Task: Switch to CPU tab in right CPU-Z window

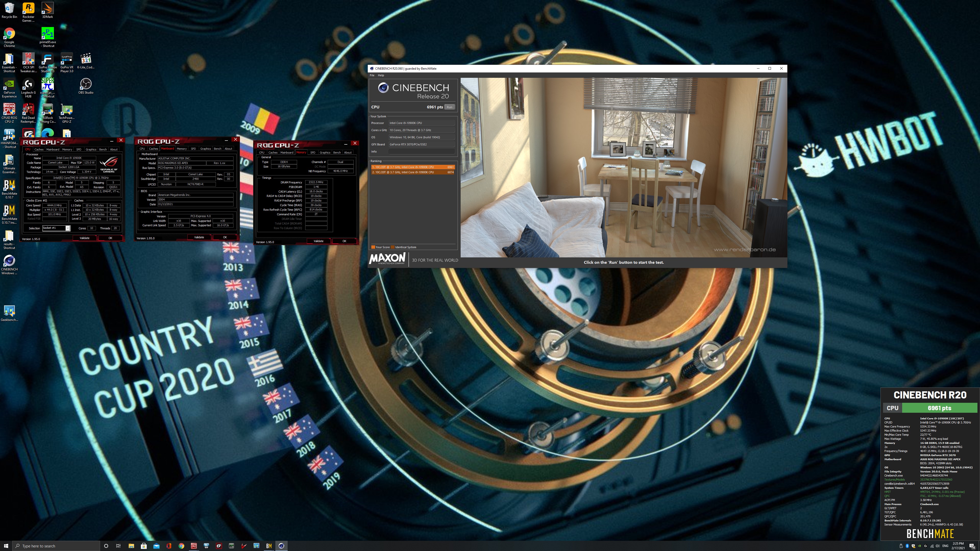Action: point(262,153)
